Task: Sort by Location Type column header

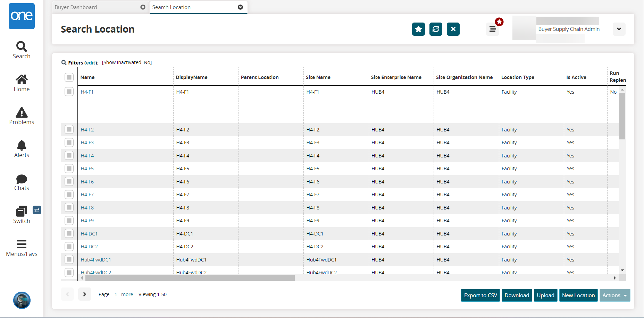Action: coord(518,77)
